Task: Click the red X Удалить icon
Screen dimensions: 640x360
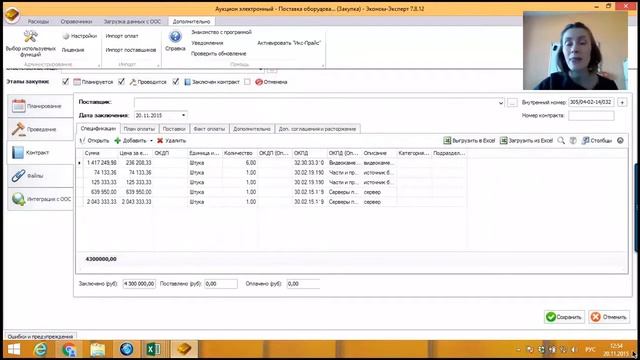Action: click(160, 140)
